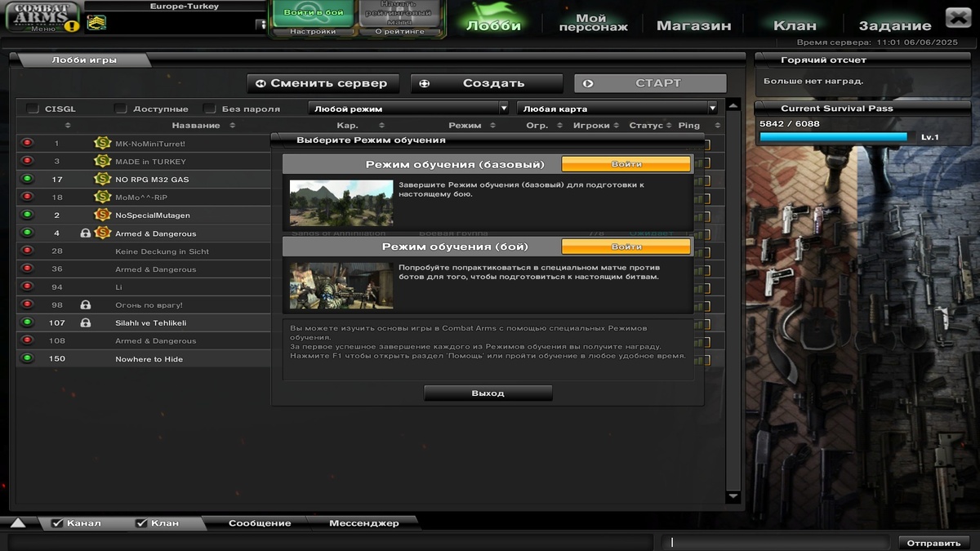Tick the Доступные checkbox
Image resolution: width=980 pixels, height=551 pixels.
tap(121, 109)
